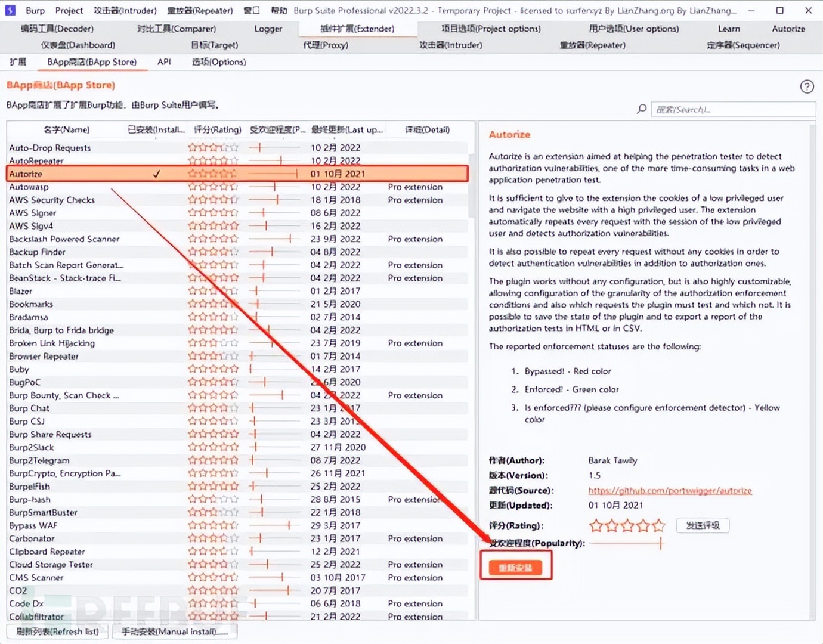Open the 帮助 menu in the menu bar
The width and height of the screenshot is (823, 644).
[279, 10]
